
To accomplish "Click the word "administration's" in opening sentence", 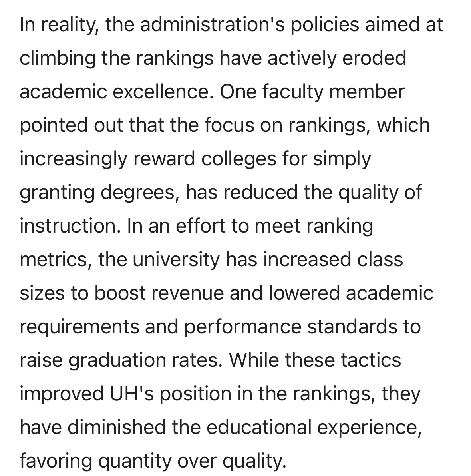I will pos(212,25).
